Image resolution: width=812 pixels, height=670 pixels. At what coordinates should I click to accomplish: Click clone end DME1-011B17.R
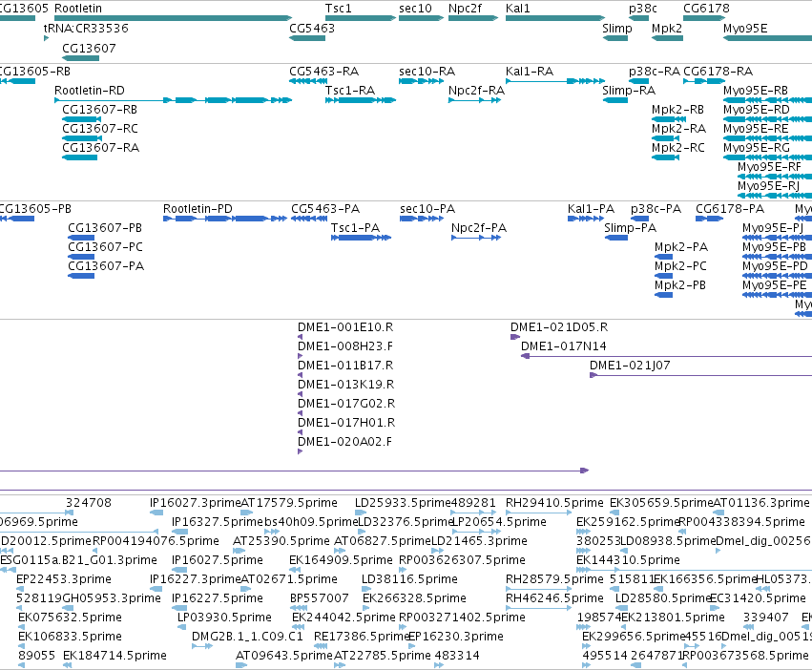[345, 366]
